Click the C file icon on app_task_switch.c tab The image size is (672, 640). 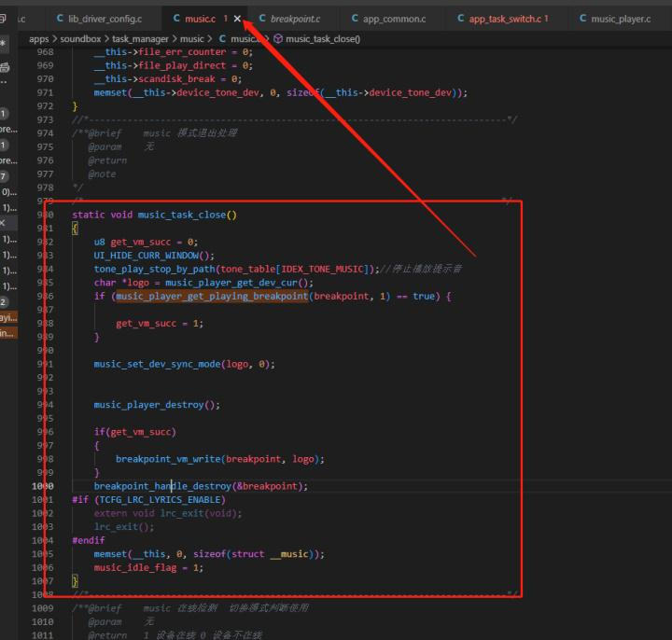tap(461, 19)
